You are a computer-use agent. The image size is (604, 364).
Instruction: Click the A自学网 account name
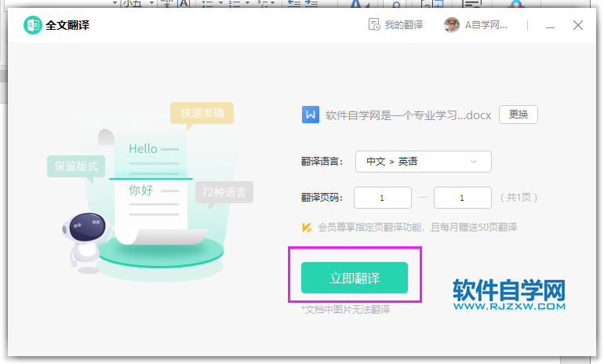pyautogui.click(x=486, y=25)
